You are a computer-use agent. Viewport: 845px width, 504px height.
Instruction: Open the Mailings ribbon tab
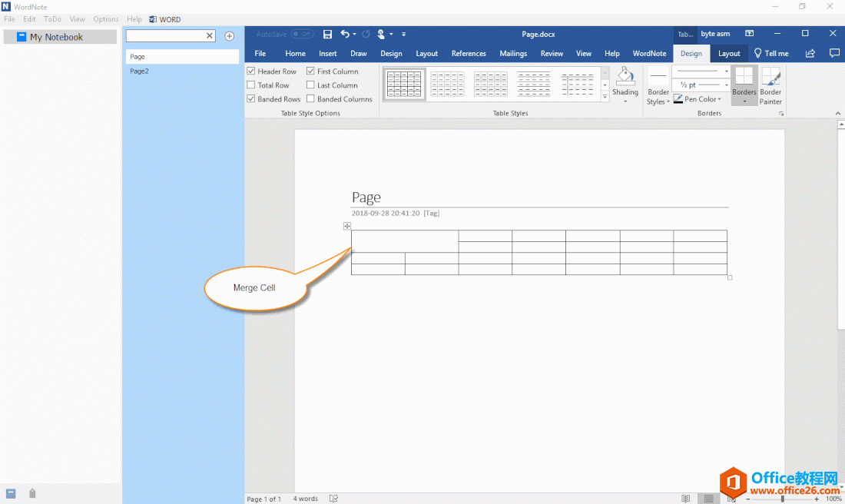513,54
